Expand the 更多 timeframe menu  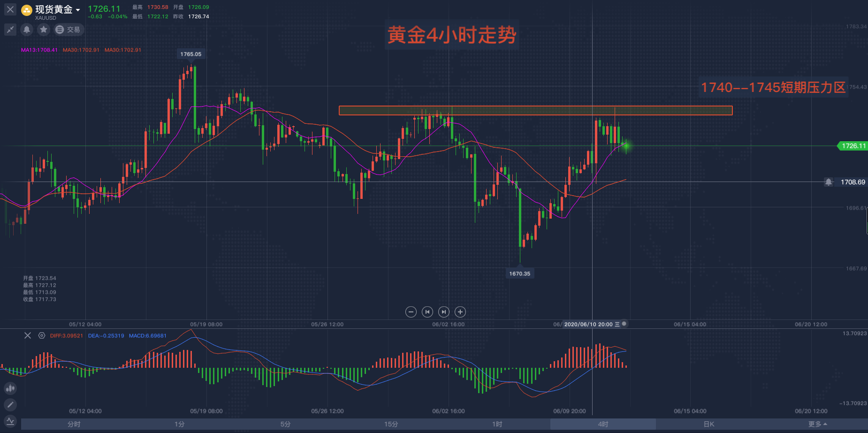coord(817,424)
